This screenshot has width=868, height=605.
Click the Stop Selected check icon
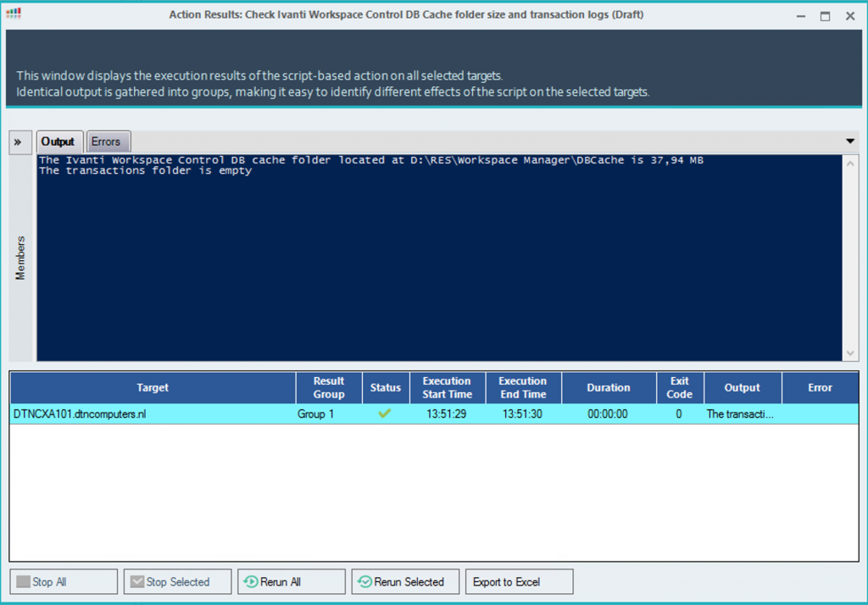(138, 581)
